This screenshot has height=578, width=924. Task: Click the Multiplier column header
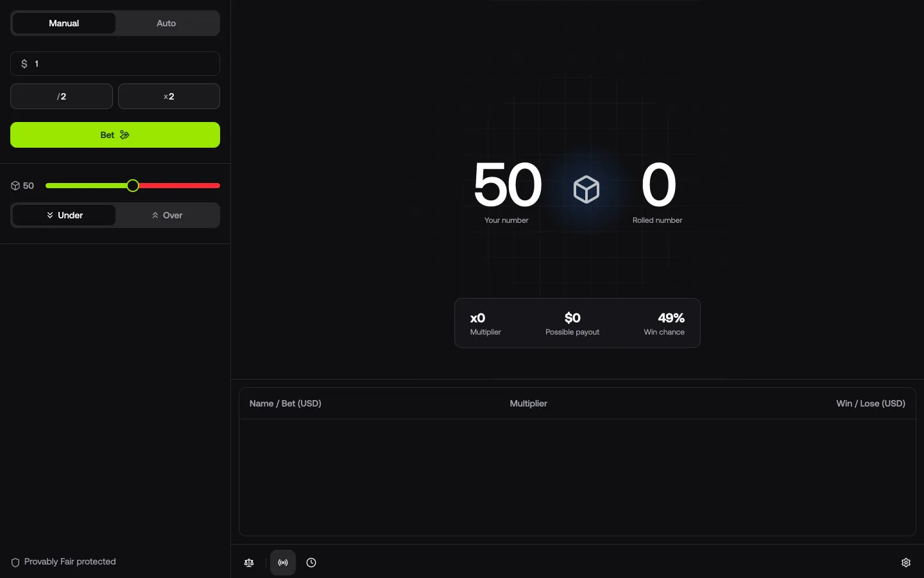528,403
